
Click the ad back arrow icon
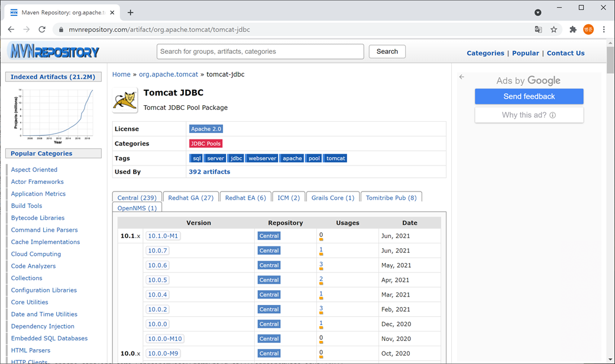click(462, 77)
